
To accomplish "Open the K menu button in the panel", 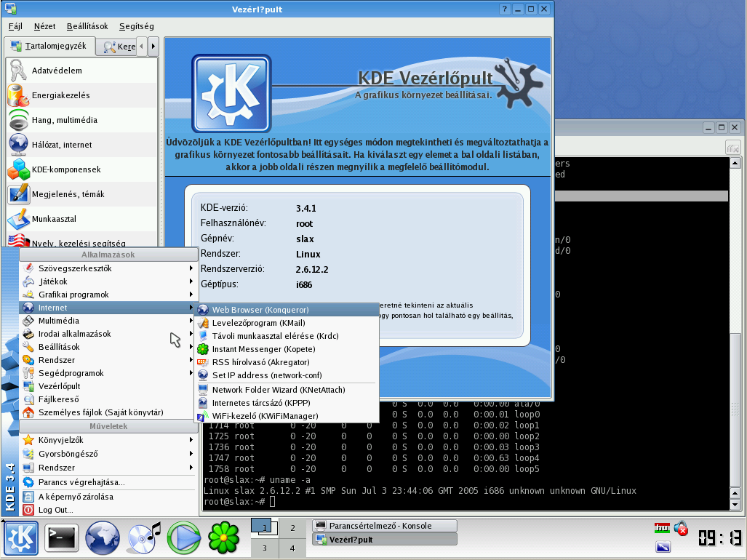I will point(21,539).
